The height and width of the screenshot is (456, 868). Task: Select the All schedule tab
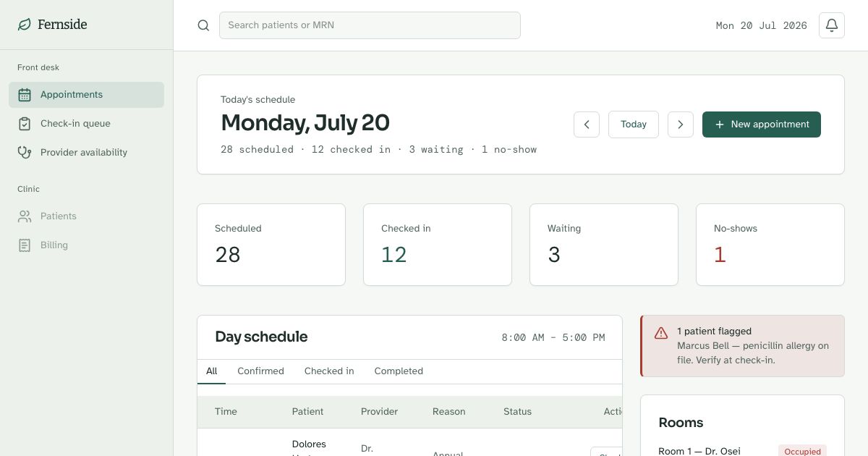(211, 371)
